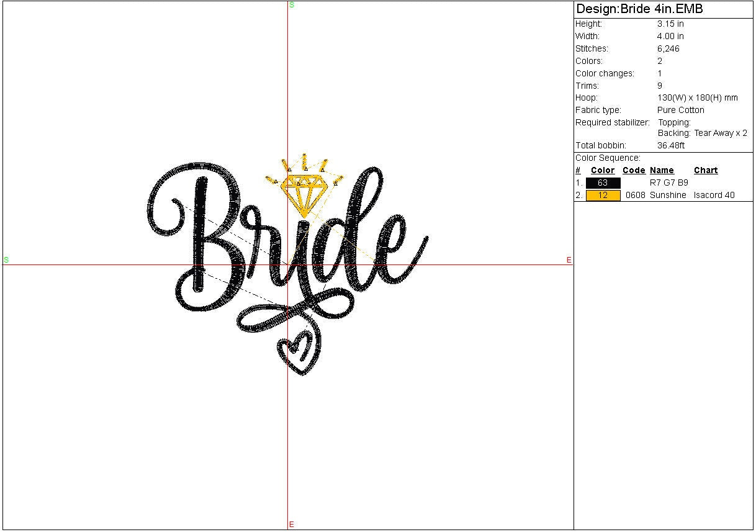Click the heart swirl below the Bride lettering
756x532 pixels.
pyautogui.click(x=300, y=352)
